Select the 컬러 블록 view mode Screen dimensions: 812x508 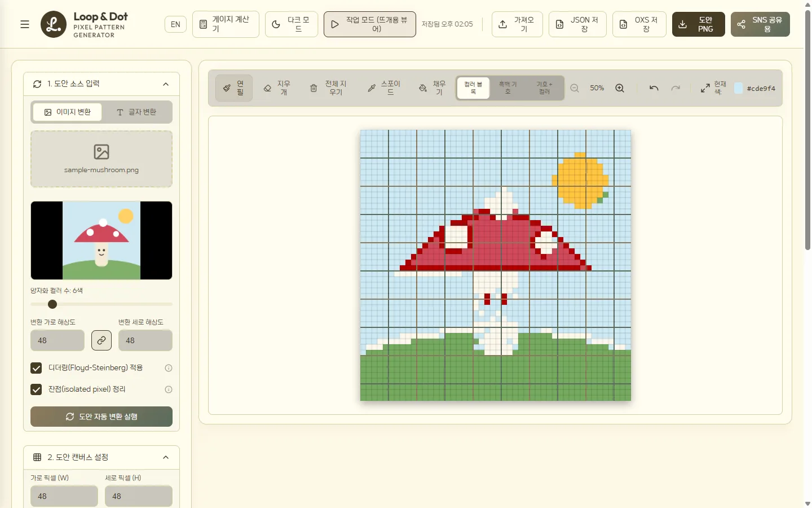[x=473, y=88]
